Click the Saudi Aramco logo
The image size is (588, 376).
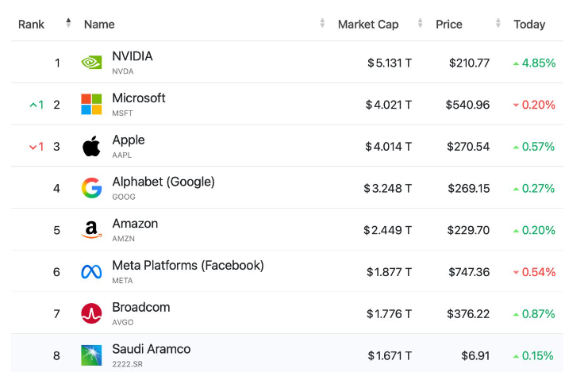click(91, 355)
